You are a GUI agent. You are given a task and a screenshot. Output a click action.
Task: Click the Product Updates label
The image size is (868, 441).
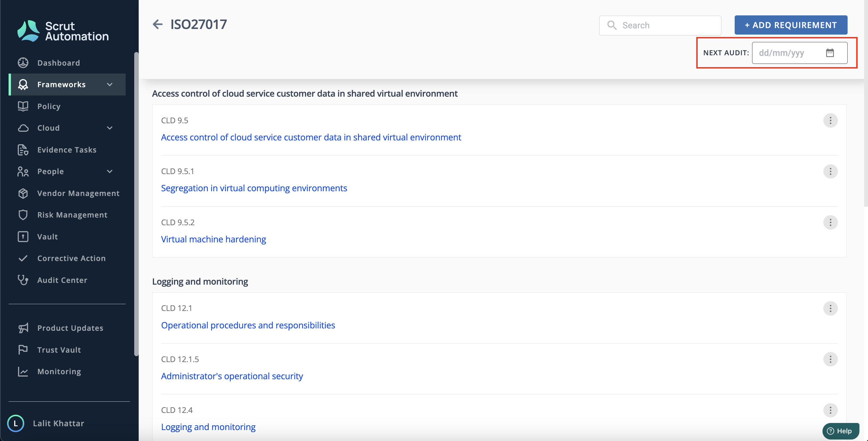70,328
